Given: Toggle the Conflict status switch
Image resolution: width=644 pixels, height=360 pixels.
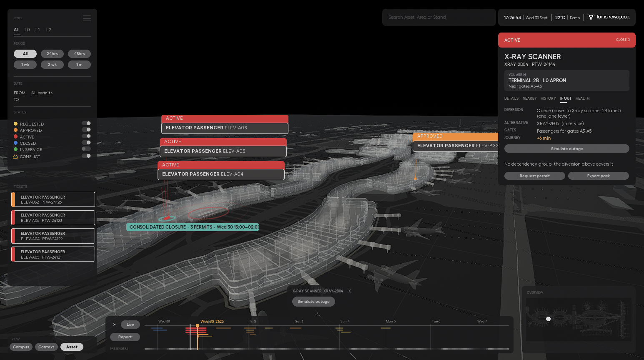Looking at the screenshot, I should 86,156.
